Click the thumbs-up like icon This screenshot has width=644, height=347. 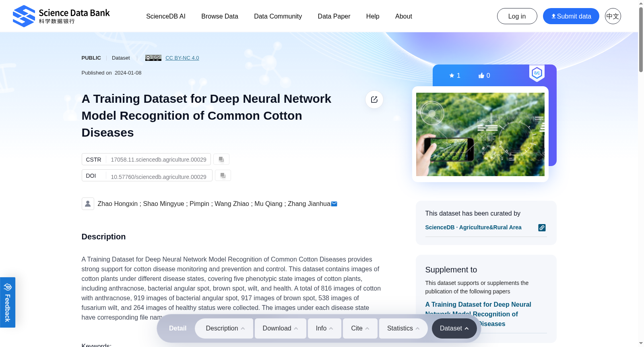[481, 75]
